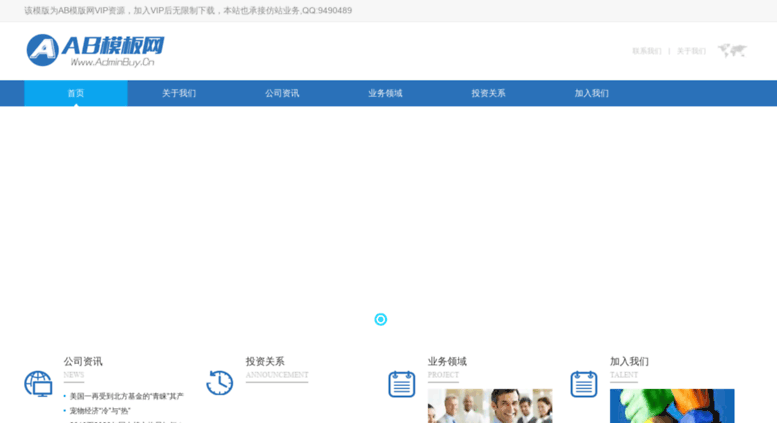Image resolution: width=777 pixels, height=423 pixels.
Task: Click the ANNOUNCEMENT subtitle text
Action: [277, 375]
